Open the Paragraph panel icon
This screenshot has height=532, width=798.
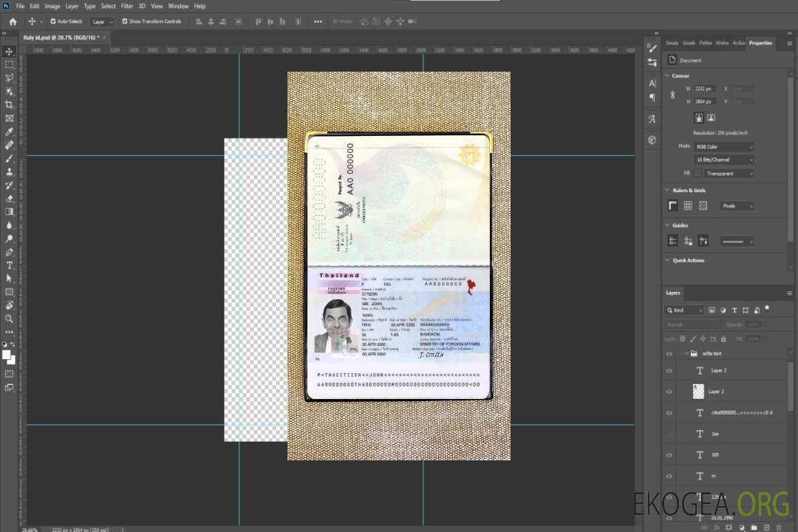652,98
